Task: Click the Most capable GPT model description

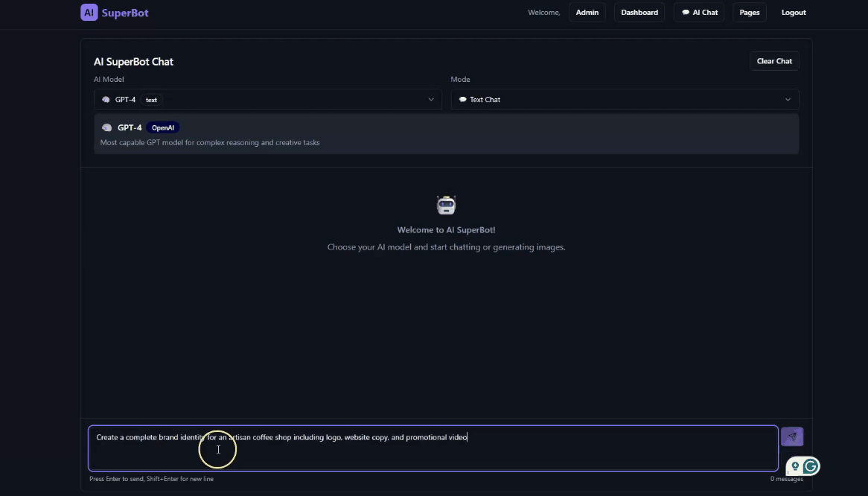Action: coord(210,142)
